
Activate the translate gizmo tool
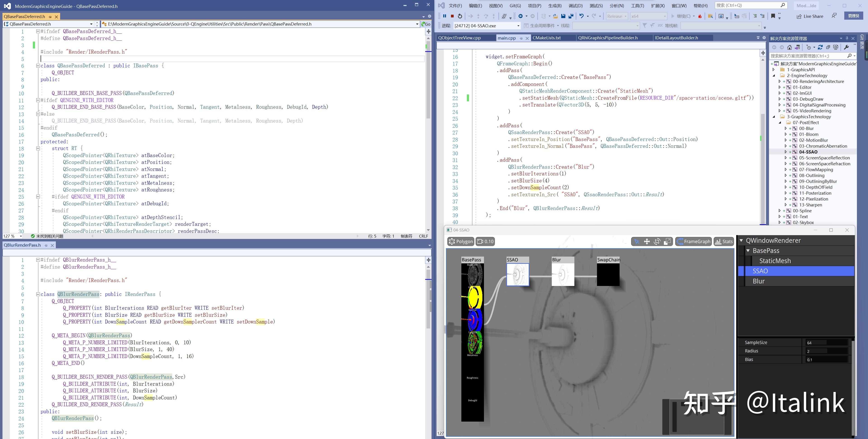pos(647,241)
